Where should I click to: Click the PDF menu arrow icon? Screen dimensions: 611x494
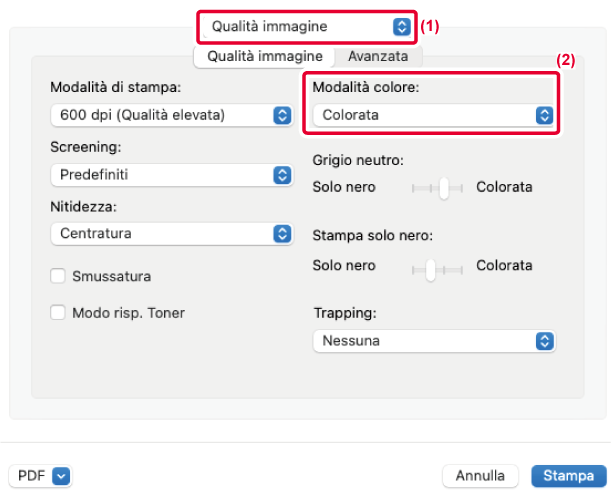coord(61,476)
